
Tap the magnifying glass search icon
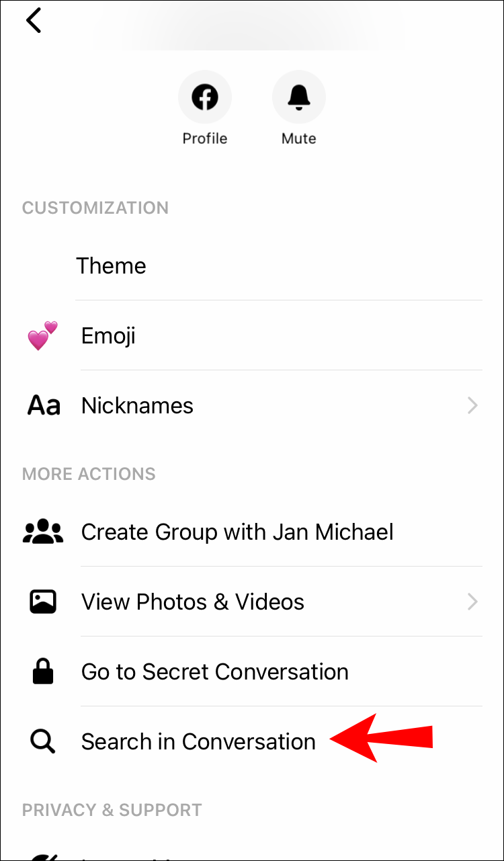[42, 741]
